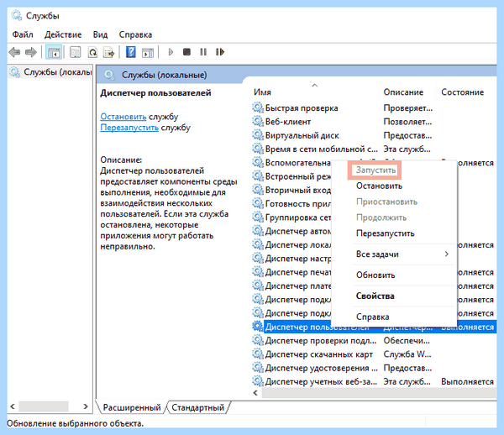Select the Веб-клиент service name
This screenshot has width=504, height=435.
287,122
